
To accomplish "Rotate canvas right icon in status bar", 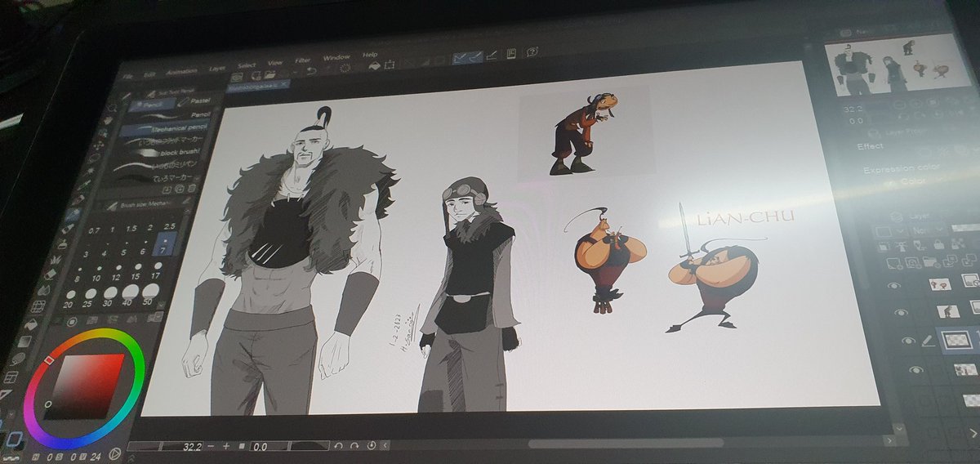I will point(353,446).
